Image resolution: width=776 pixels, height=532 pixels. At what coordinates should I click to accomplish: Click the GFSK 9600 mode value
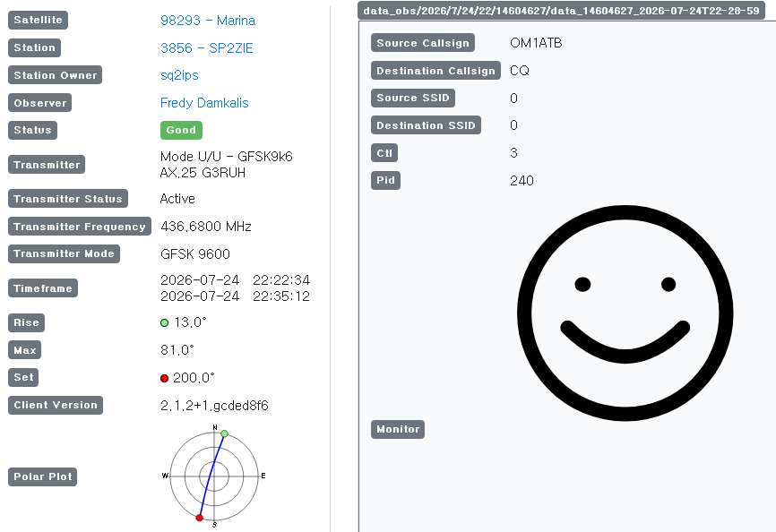195,254
